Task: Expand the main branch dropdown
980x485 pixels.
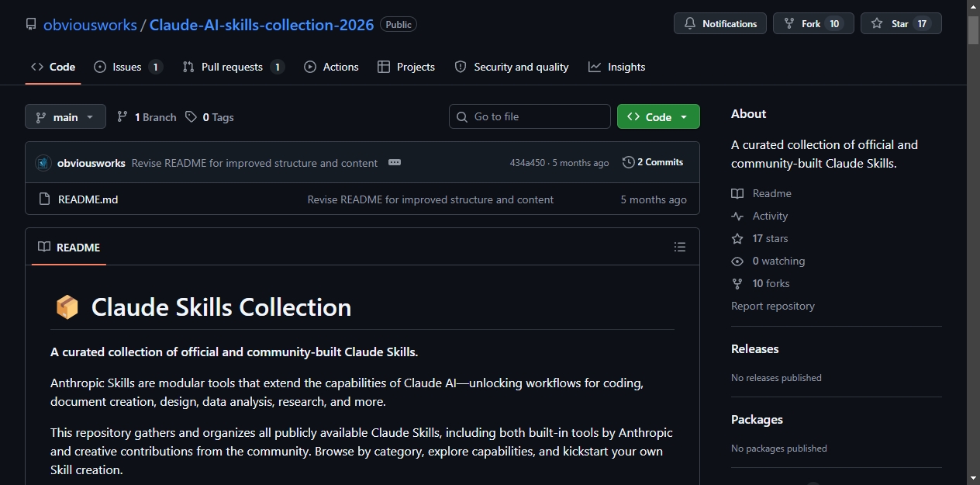Action: (x=65, y=117)
